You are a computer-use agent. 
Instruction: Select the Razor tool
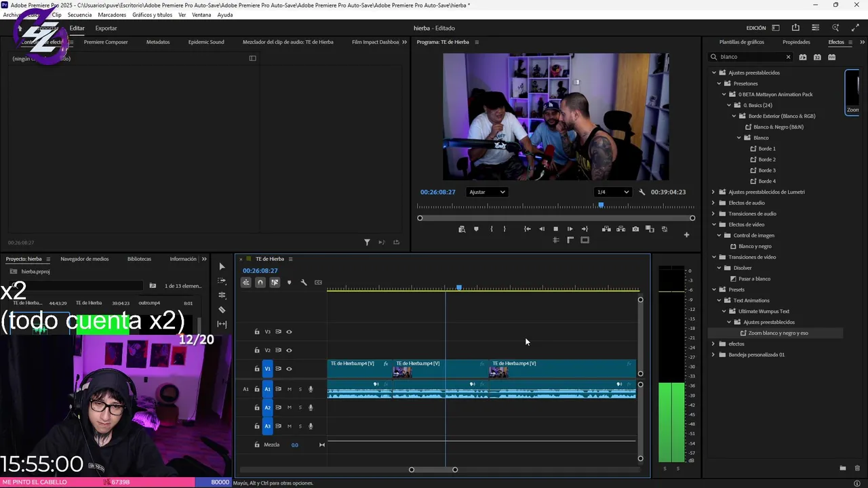[222, 310]
